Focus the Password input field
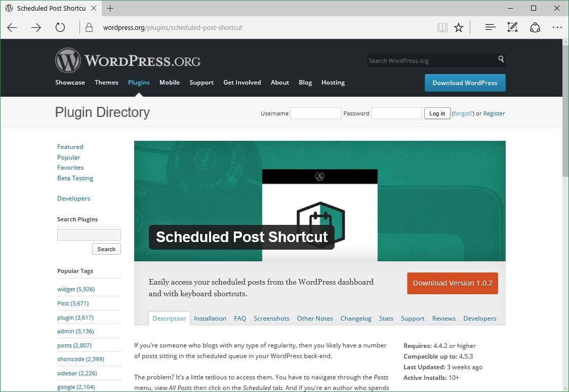 pos(396,113)
